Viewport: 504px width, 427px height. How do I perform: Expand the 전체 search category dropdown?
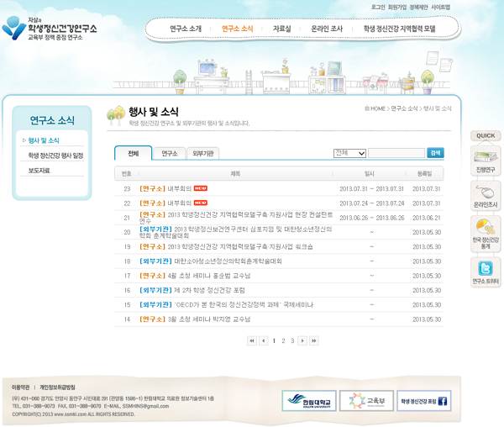(x=349, y=153)
